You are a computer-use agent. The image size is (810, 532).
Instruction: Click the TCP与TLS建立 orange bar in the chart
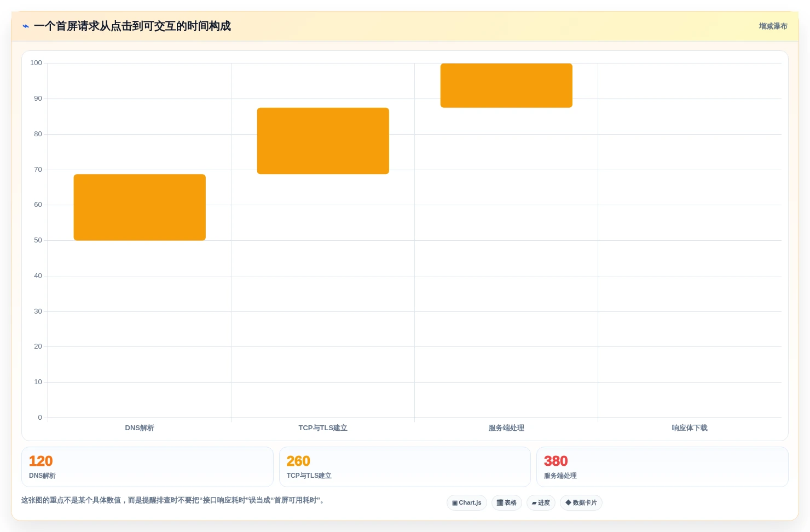pyautogui.click(x=323, y=141)
